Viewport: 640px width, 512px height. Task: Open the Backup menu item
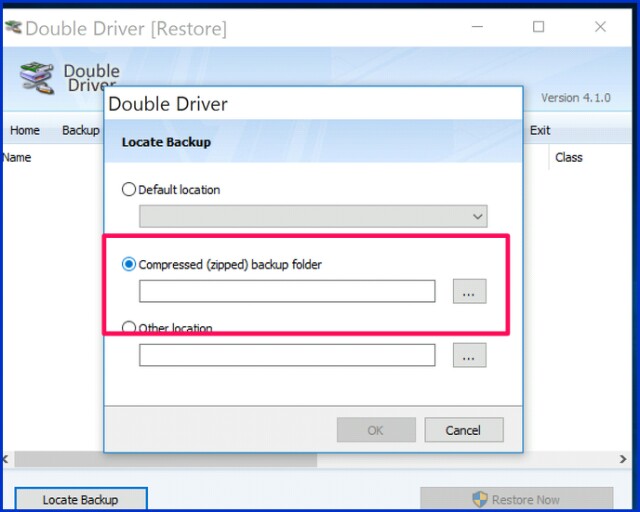[81, 130]
